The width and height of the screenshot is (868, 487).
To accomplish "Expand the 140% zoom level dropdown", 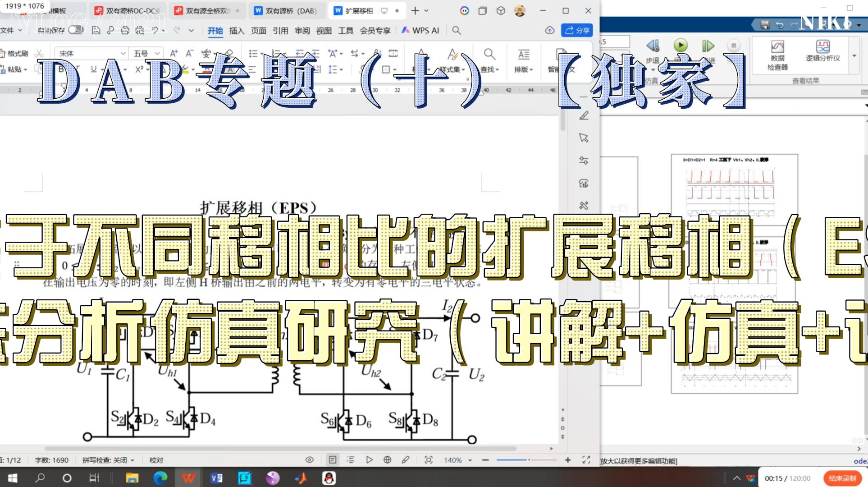I will tap(470, 460).
